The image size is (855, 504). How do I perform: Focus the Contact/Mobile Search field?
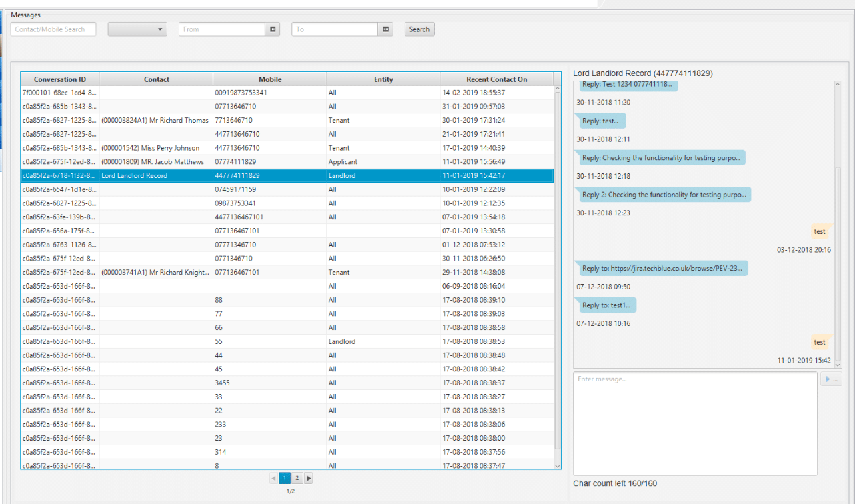pyautogui.click(x=53, y=29)
